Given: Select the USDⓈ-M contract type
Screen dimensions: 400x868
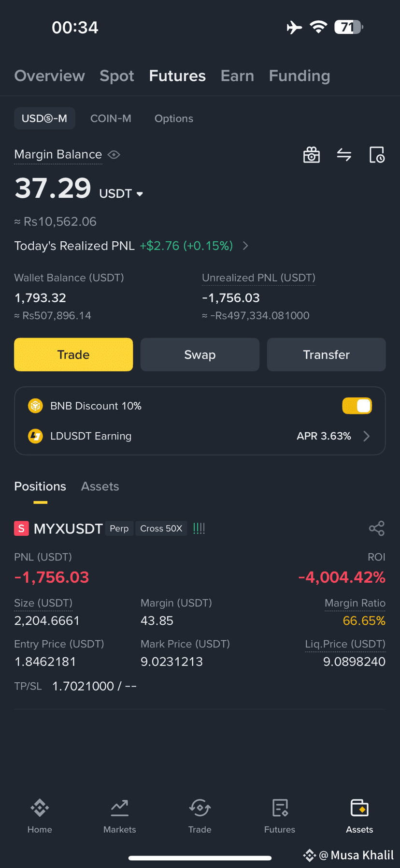Looking at the screenshot, I should [x=44, y=118].
